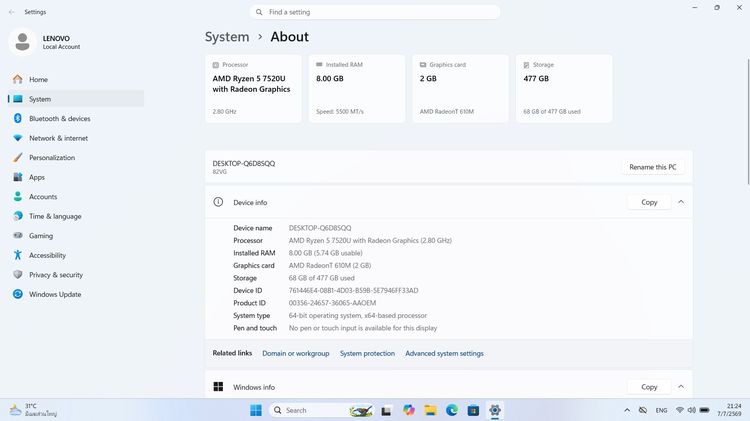
Task: Click the back arrow next to Settings
Action: coord(11,12)
